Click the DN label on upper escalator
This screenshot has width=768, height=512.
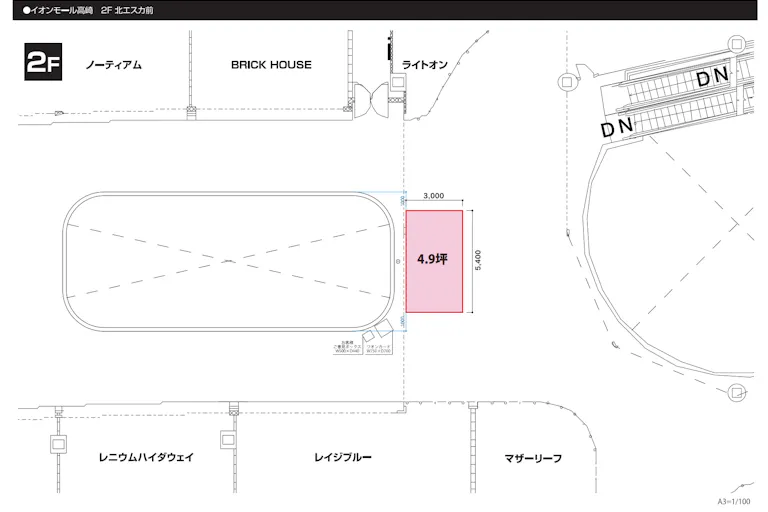712,77
